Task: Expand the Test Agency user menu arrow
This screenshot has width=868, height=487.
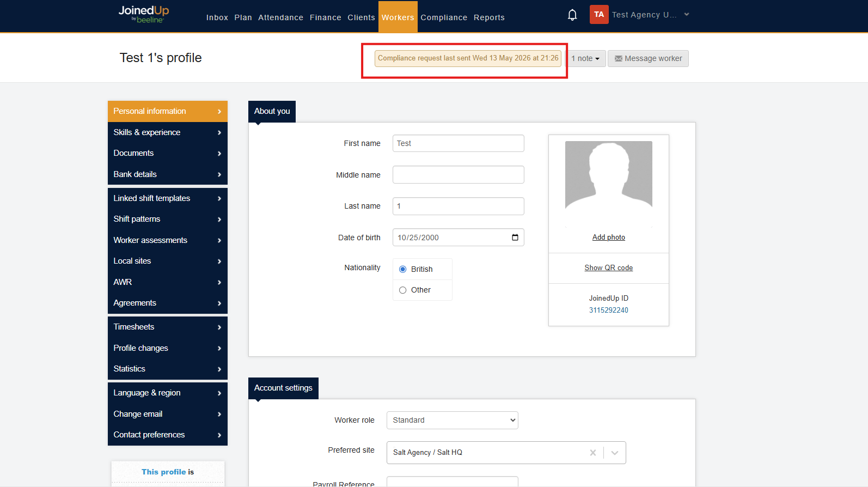Action: (x=687, y=15)
